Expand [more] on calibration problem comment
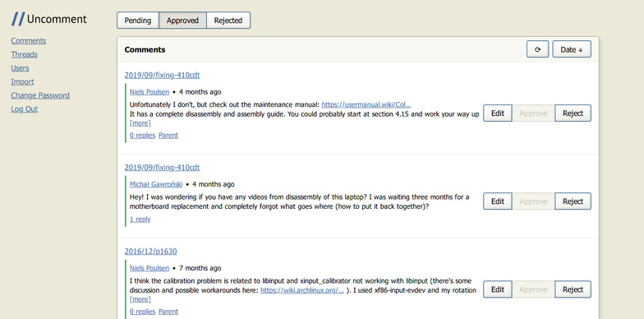The image size is (644, 319). point(140,299)
